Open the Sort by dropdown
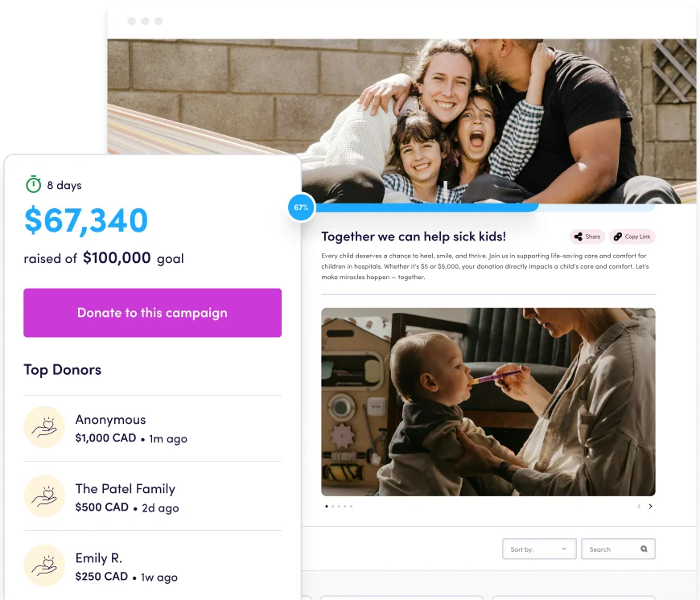Viewport: 700px width, 600px height. click(x=539, y=549)
